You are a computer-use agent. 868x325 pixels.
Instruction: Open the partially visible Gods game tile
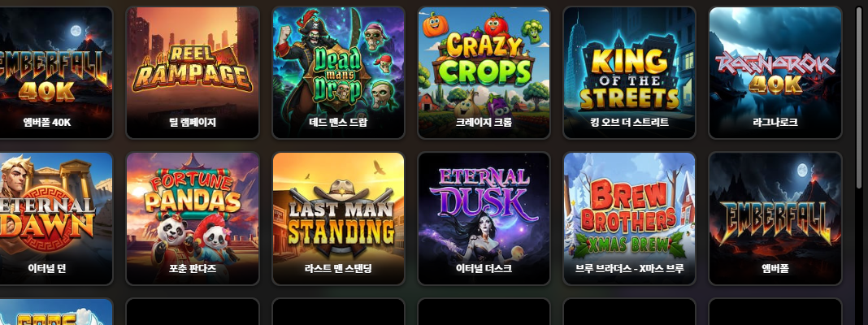pos(56,312)
